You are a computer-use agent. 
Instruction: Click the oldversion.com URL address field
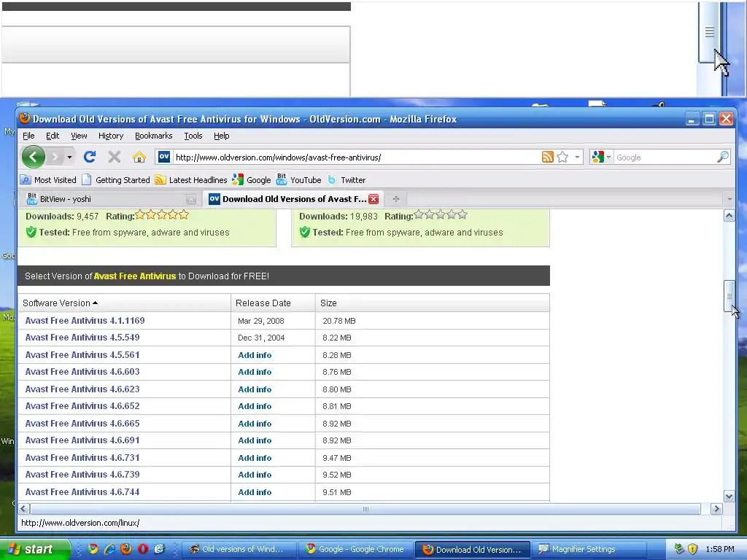point(356,157)
